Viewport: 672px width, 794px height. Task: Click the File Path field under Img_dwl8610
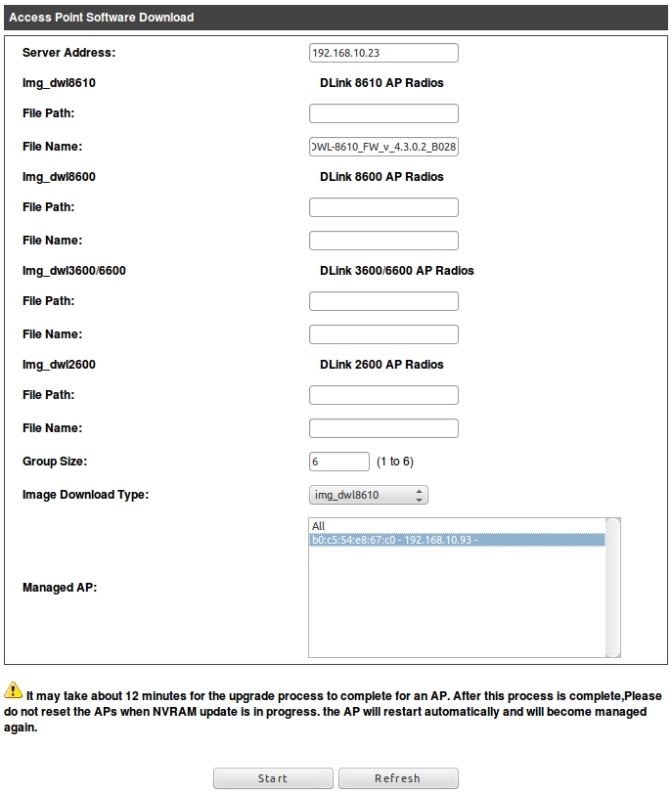click(383, 113)
